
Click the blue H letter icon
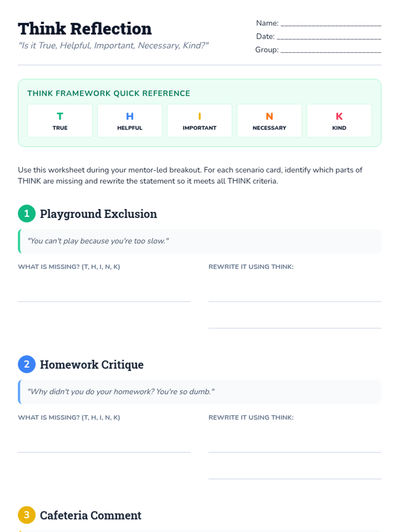tap(130, 116)
